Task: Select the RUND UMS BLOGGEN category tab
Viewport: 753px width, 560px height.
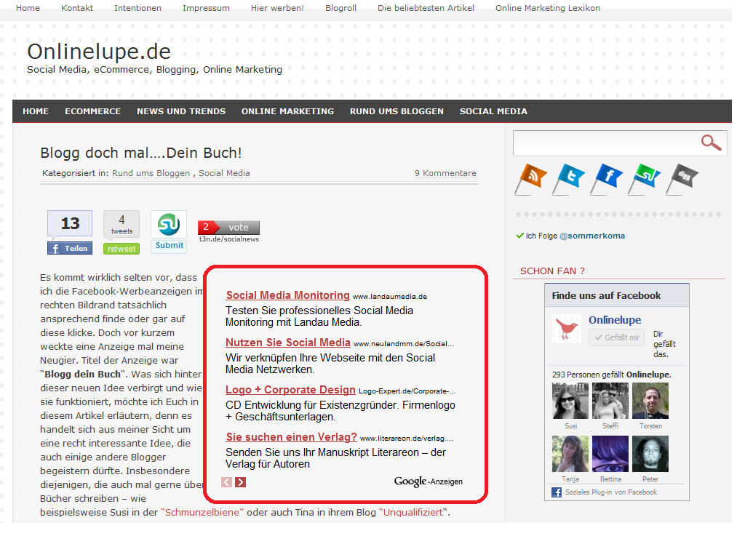Action: [x=397, y=111]
